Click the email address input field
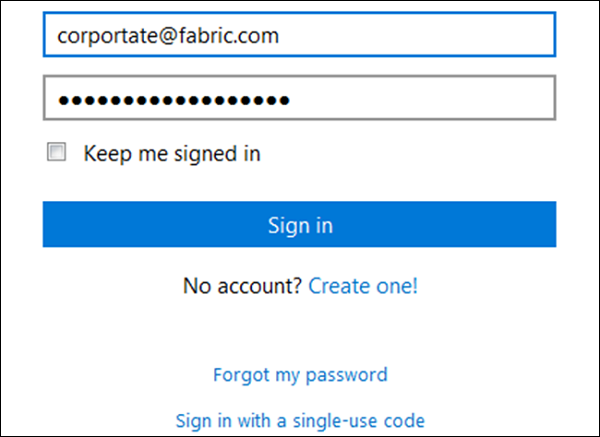Screen dimensions: 600x437 298,36
